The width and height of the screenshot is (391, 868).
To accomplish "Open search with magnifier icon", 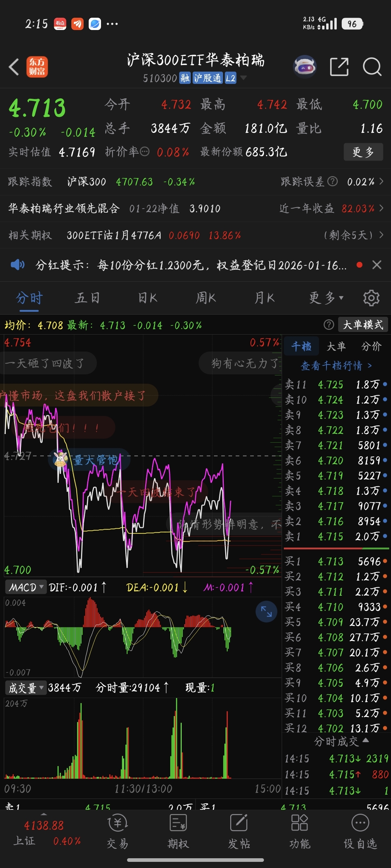I will [x=372, y=67].
